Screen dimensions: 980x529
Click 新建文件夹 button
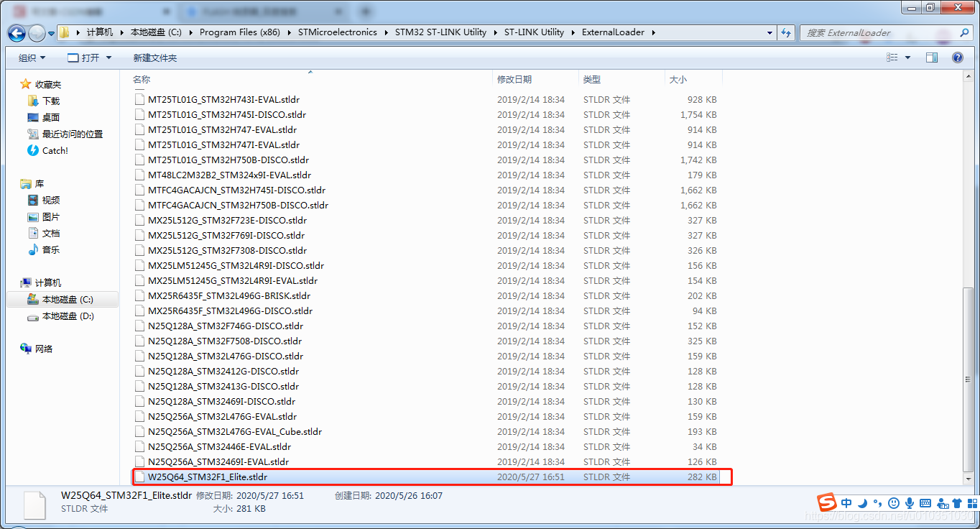(154, 57)
